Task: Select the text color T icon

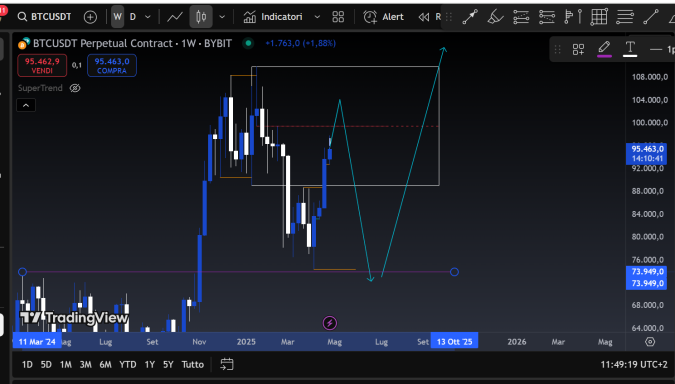Action: 630,49
